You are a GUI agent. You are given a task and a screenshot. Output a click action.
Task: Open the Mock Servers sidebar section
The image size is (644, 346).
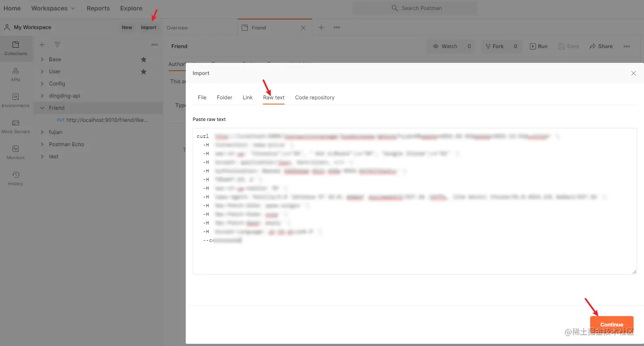[x=16, y=127]
